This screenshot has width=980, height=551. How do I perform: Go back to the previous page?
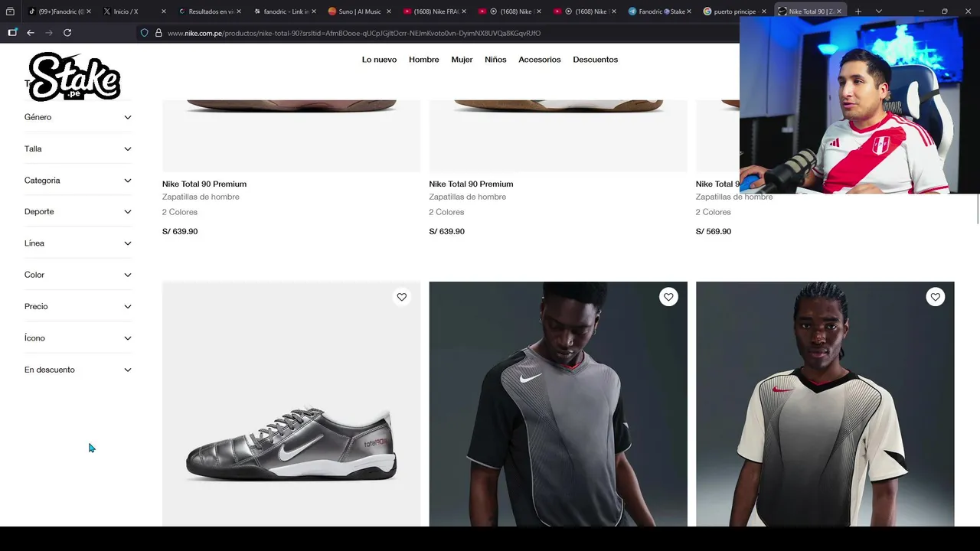click(x=31, y=33)
